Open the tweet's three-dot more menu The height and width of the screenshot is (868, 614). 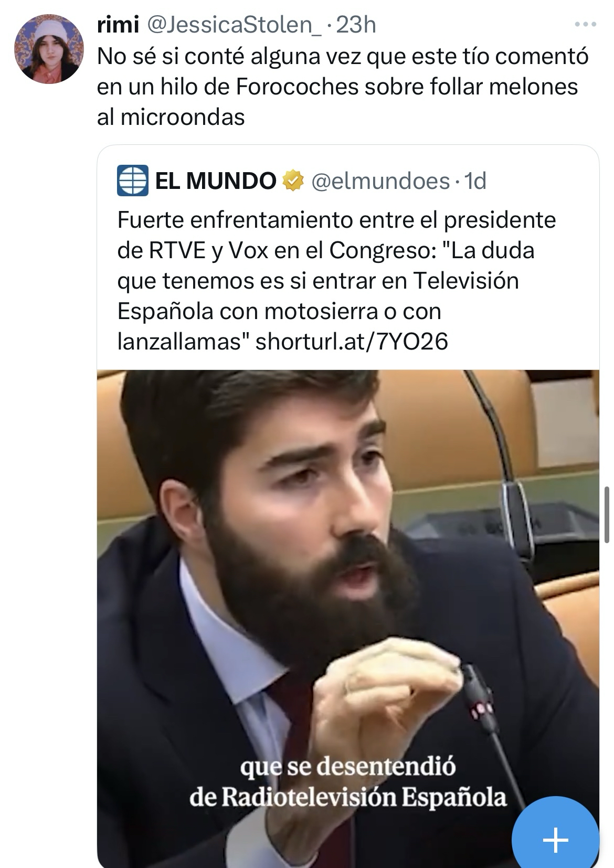[586, 25]
